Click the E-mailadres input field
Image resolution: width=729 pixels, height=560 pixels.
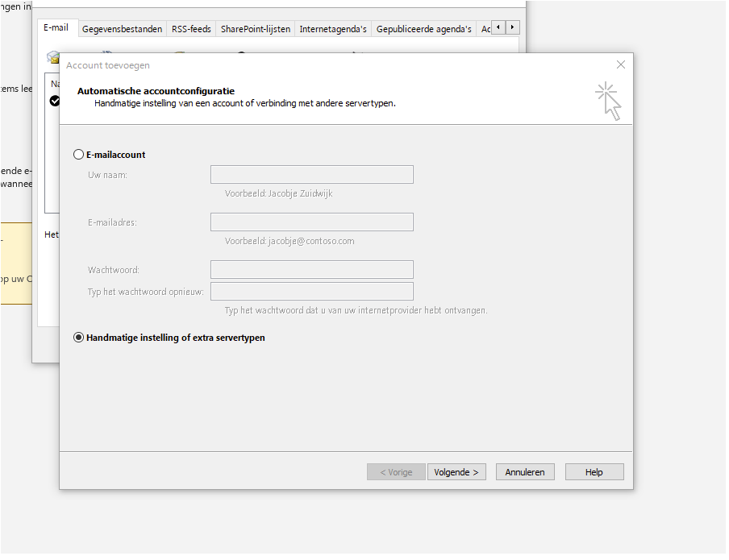click(x=311, y=222)
